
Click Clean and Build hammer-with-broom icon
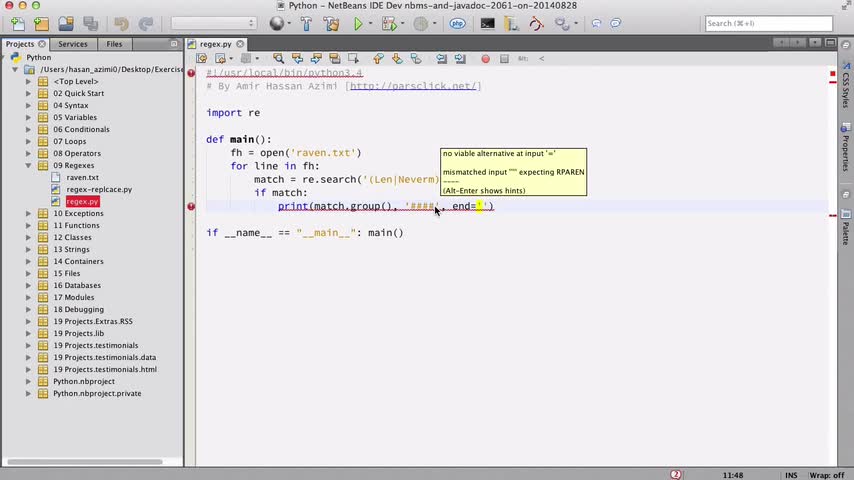pyautogui.click(x=331, y=23)
